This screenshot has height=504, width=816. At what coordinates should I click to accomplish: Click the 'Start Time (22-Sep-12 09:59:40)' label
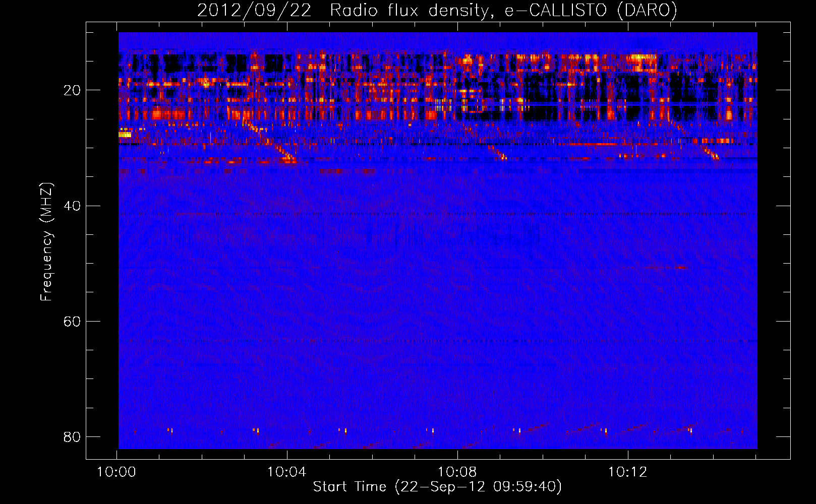pos(437,487)
